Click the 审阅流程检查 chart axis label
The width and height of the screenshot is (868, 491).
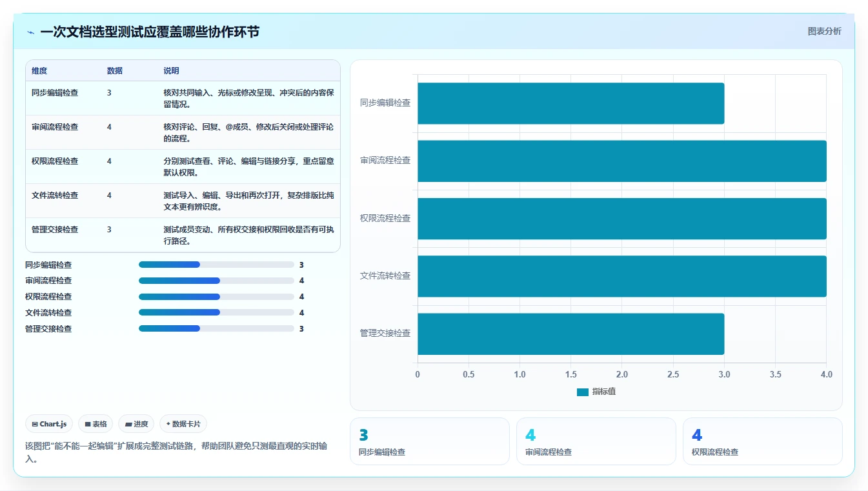385,161
